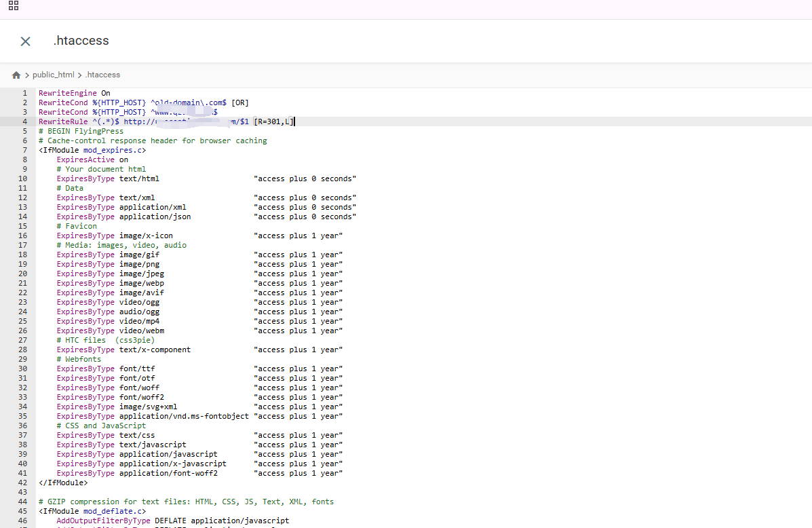Screen dimensions: 812x528
Task: Click ExpiresByType text/x-component line
Action: [200, 350]
